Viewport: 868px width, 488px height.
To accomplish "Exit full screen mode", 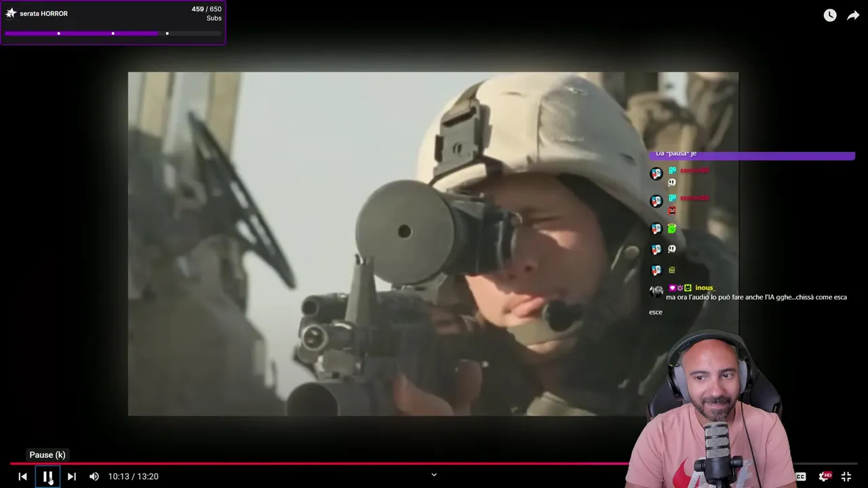I will pyautogui.click(x=846, y=476).
